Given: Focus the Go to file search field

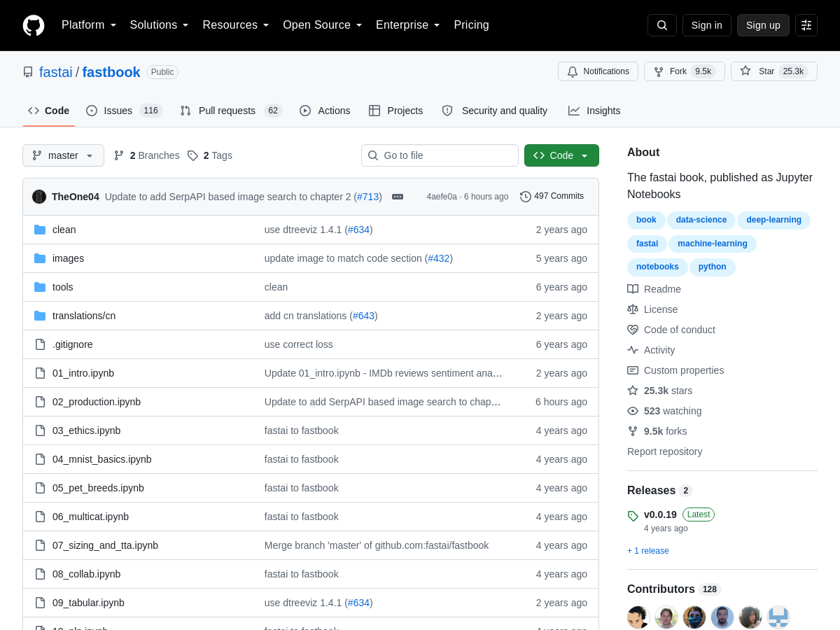Looking at the screenshot, I should pyautogui.click(x=440, y=155).
